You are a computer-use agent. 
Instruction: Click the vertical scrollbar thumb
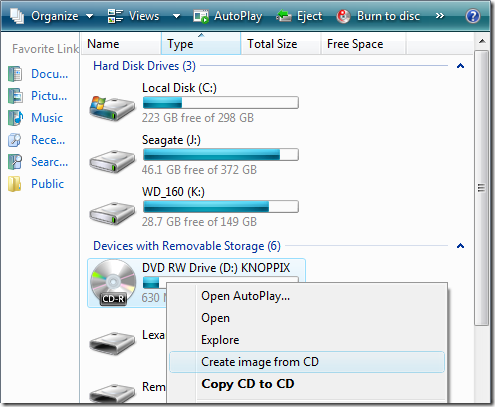tap(482, 188)
